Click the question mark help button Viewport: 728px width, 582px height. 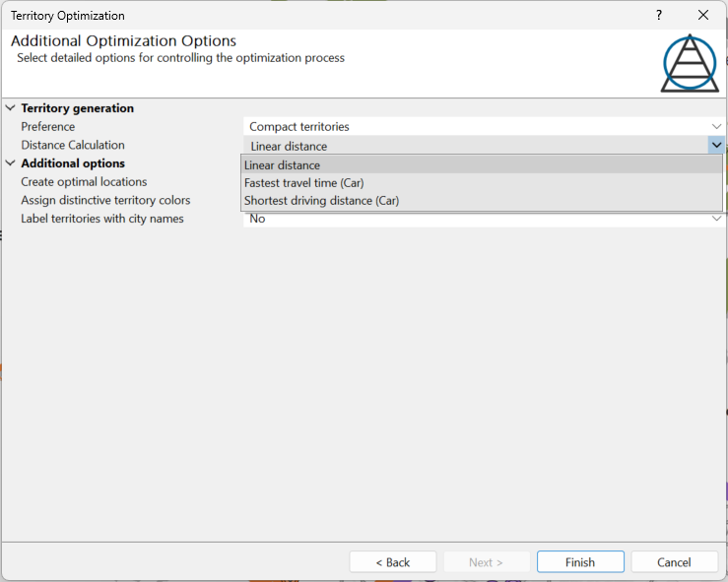[659, 16]
